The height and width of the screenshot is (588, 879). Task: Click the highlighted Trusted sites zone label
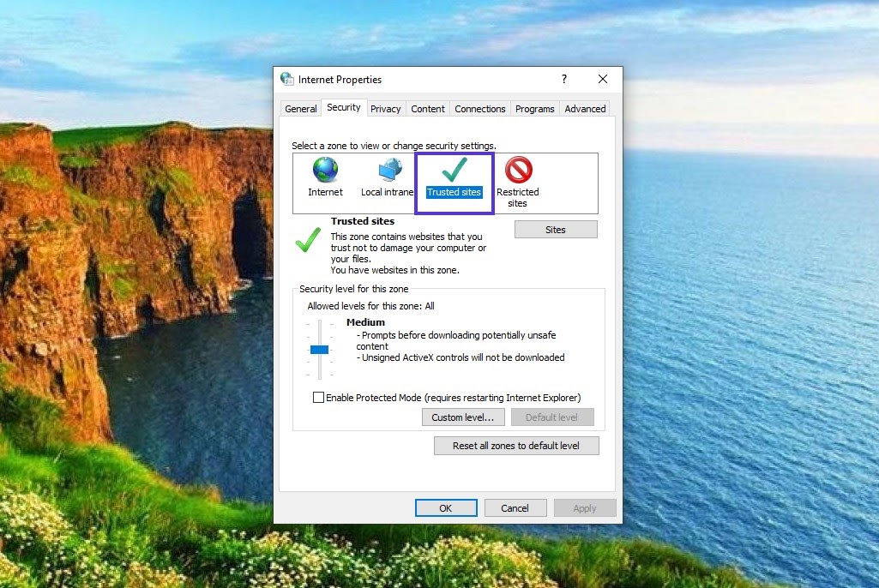tap(454, 192)
